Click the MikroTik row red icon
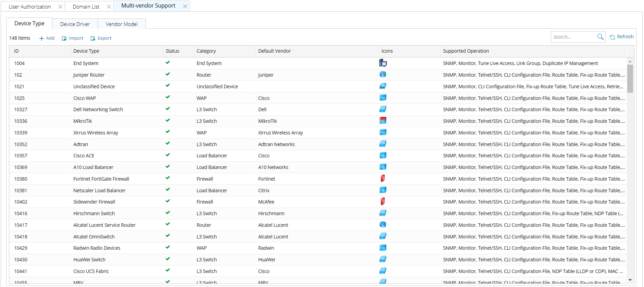Image resolution: width=644 pixels, height=287 pixels. 383,120
